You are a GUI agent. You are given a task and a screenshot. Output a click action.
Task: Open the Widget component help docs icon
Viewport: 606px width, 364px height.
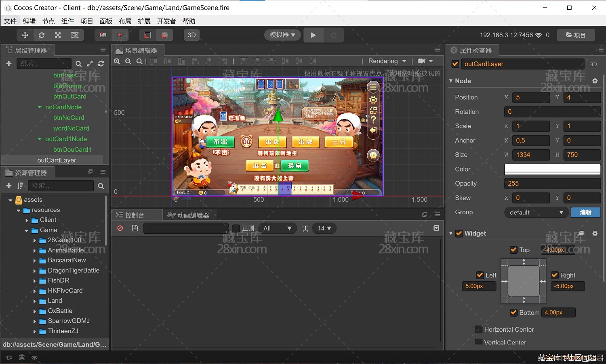[x=581, y=233]
